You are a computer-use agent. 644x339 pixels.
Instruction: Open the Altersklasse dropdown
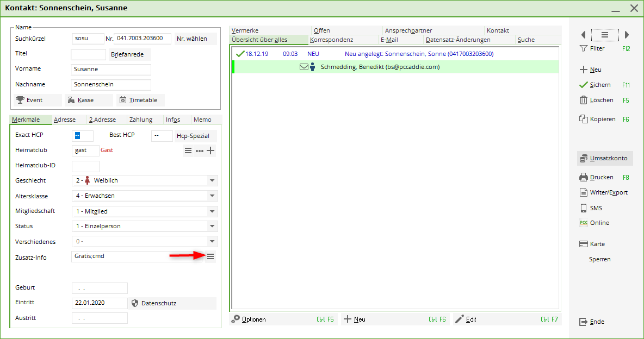(212, 196)
